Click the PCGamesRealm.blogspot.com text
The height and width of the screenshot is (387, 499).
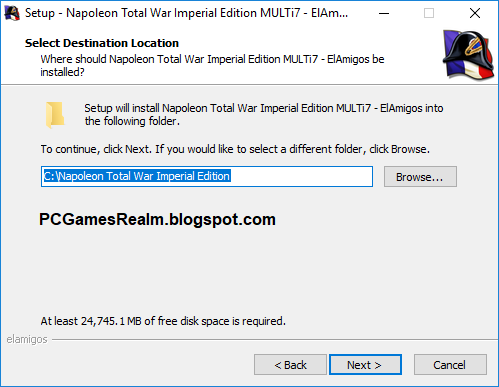click(x=157, y=219)
